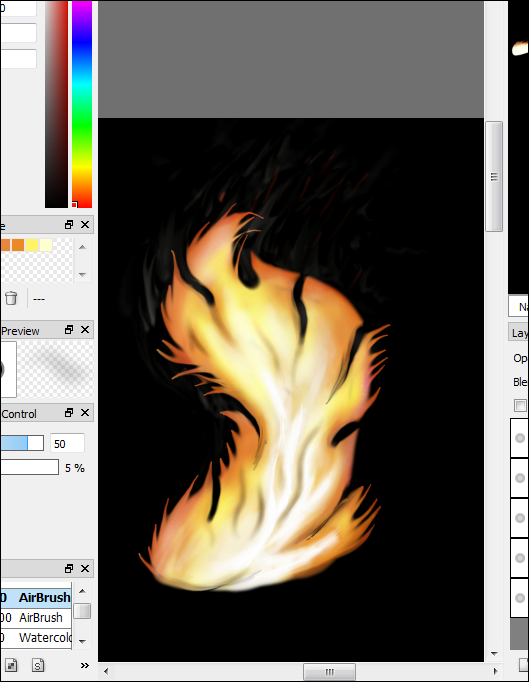Toggle visibility of the fifth layer from top
This screenshot has height=682, width=529.
pos(519,598)
